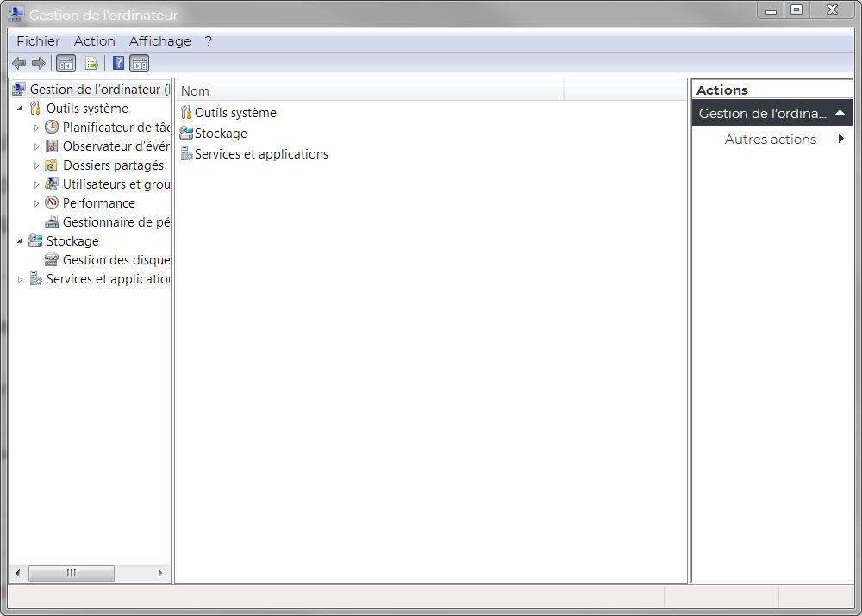Open Help with the question mark icon

point(119,63)
